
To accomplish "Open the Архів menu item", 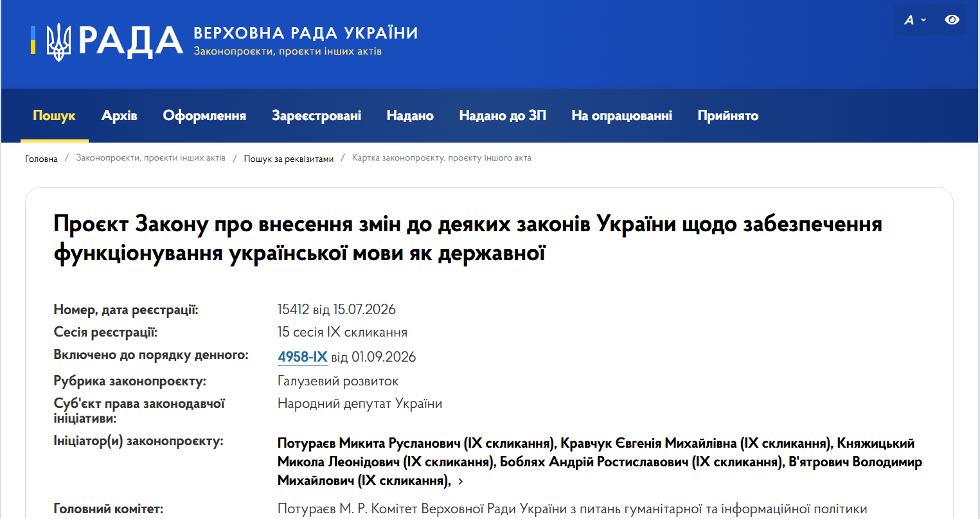I will click(x=120, y=116).
